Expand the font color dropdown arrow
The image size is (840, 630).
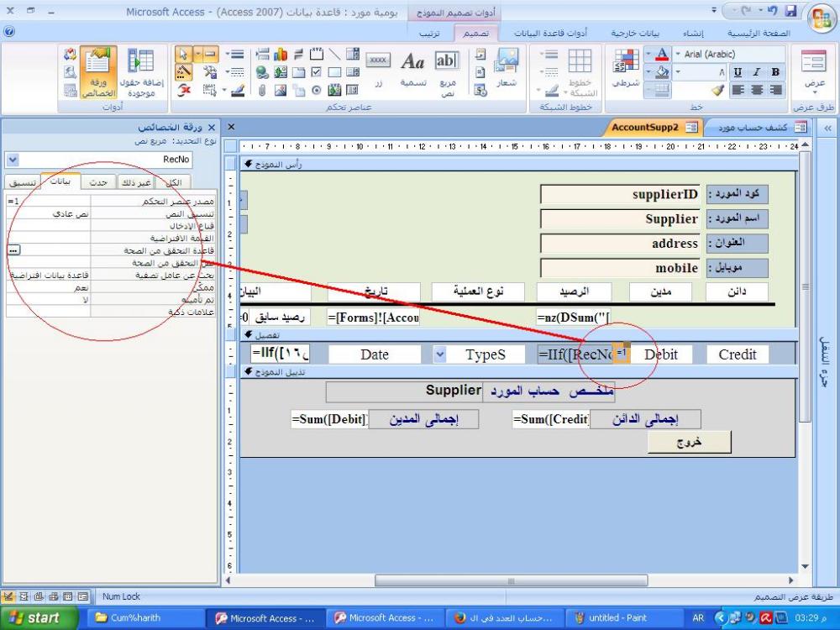(x=648, y=54)
